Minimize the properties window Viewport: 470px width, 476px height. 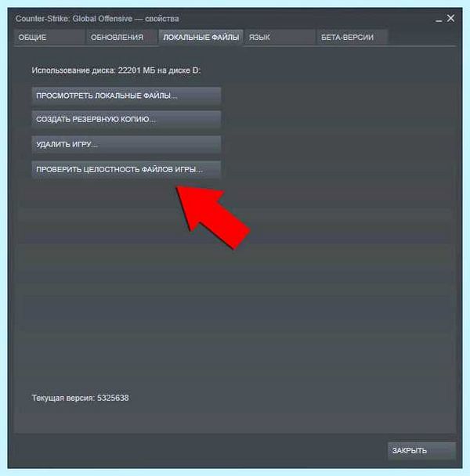point(439,20)
